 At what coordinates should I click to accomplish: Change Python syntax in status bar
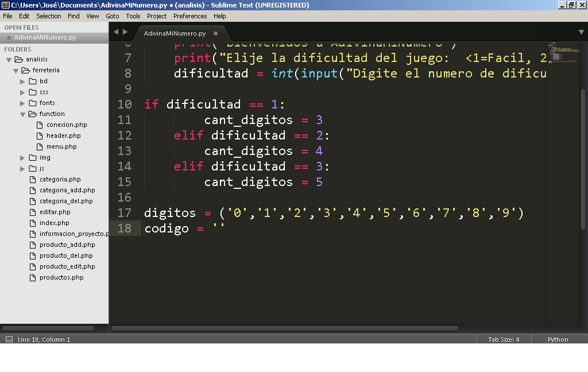click(558, 339)
